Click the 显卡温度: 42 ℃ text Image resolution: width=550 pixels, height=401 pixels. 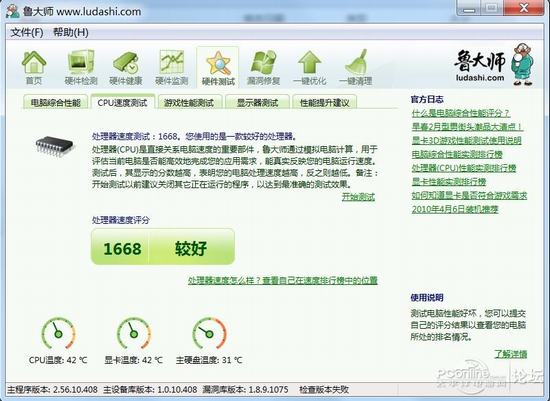click(x=134, y=360)
